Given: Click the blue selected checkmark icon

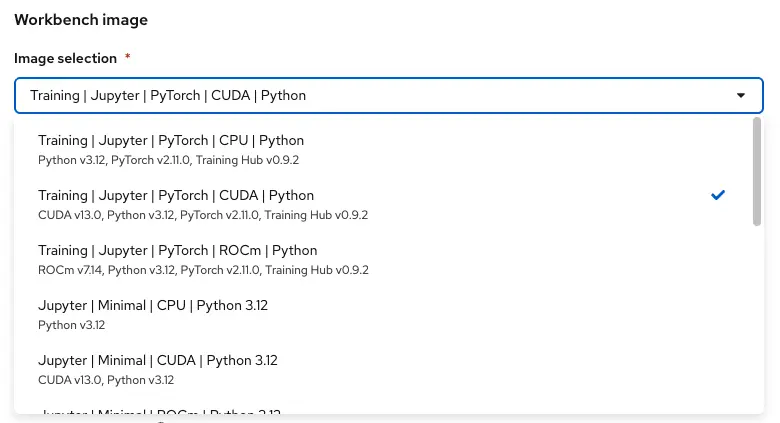Looking at the screenshot, I should [718, 195].
